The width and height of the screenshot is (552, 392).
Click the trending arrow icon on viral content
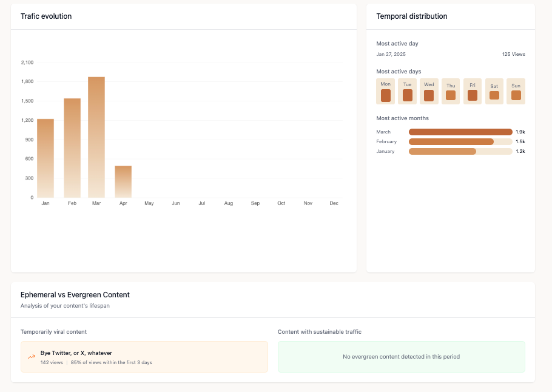point(32,357)
